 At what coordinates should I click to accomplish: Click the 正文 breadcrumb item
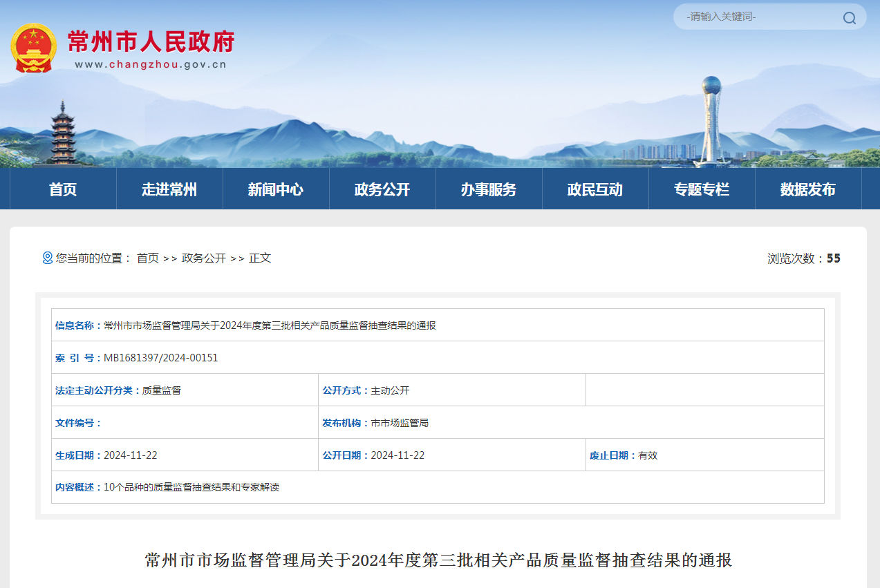260,258
